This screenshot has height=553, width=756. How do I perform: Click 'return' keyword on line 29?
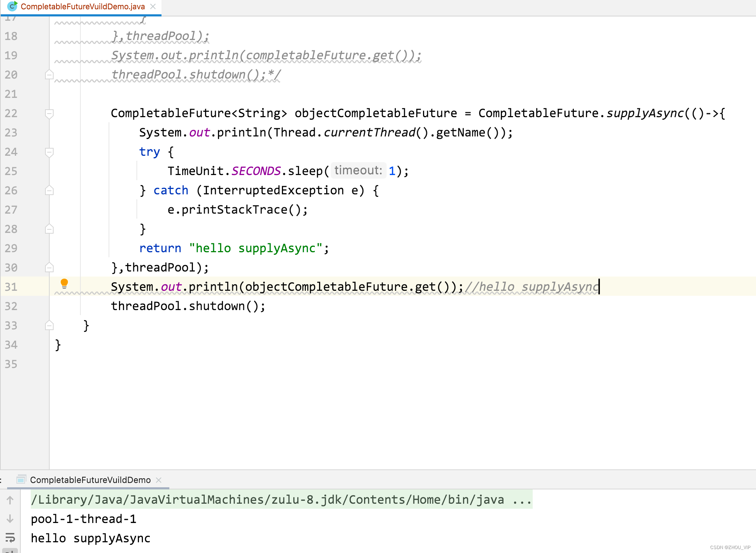pos(160,248)
